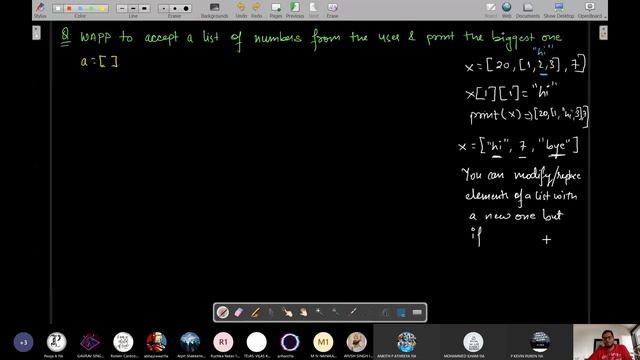This screenshot has height=360, width=640.
Task: Choose the large eraser size
Action: (x=186, y=8)
